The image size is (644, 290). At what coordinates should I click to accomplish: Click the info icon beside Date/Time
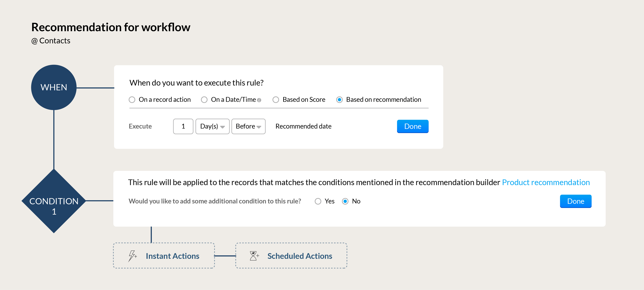pos(259,100)
